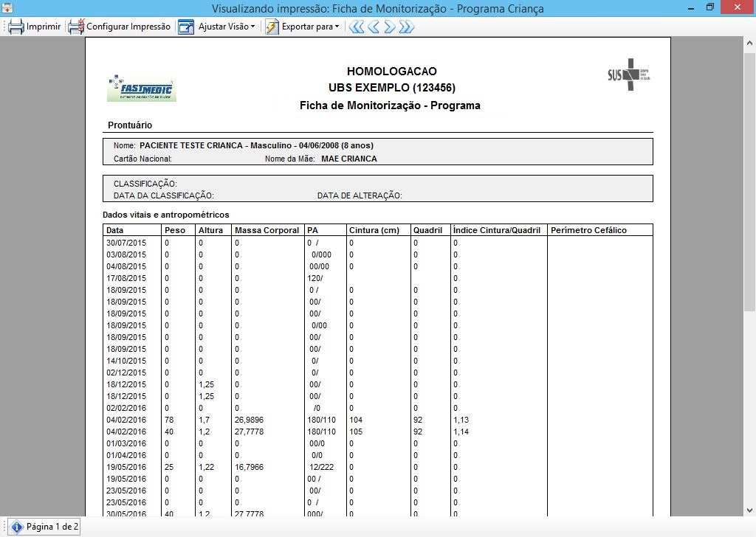Click mother's name MAE CRIANCA
Screen dimensions: 756x537
(x=349, y=159)
